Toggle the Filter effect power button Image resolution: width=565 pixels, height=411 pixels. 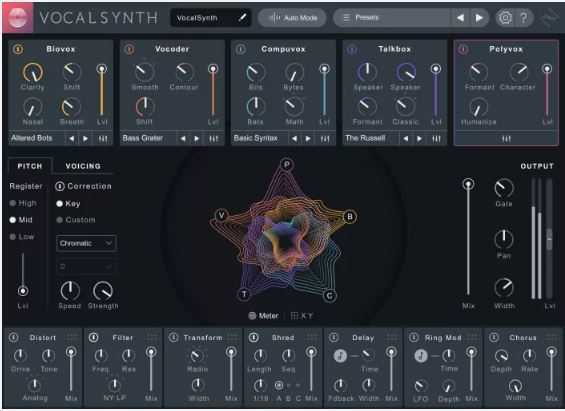[94, 338]
